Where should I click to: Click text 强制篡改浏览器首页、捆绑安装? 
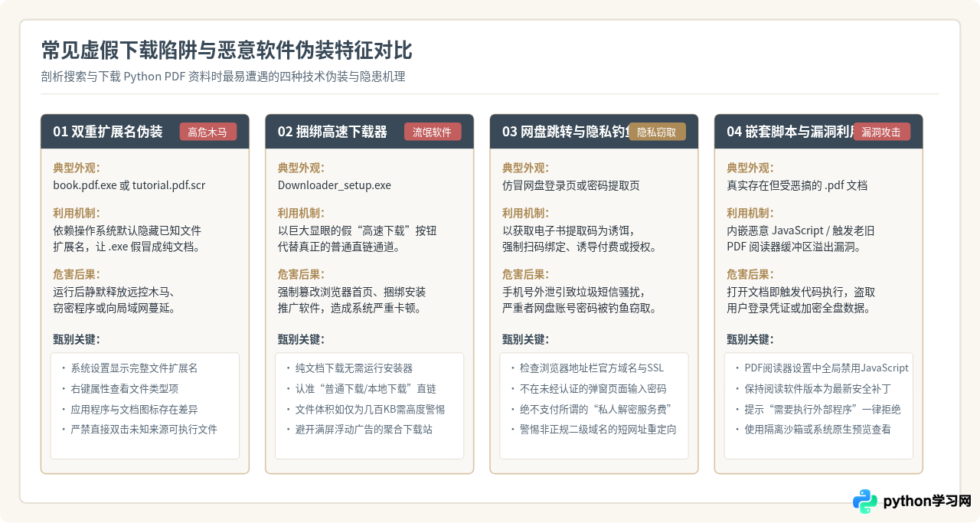pos(351,292)
